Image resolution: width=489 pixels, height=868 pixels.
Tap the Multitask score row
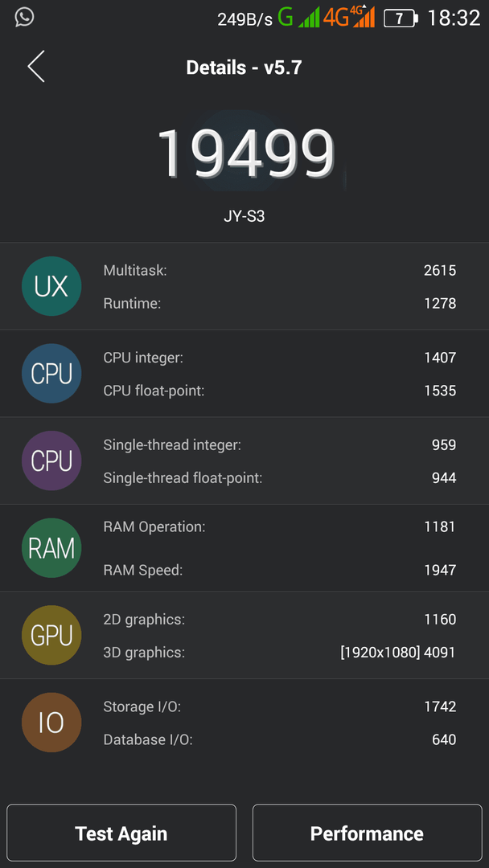tap(280, 270)
